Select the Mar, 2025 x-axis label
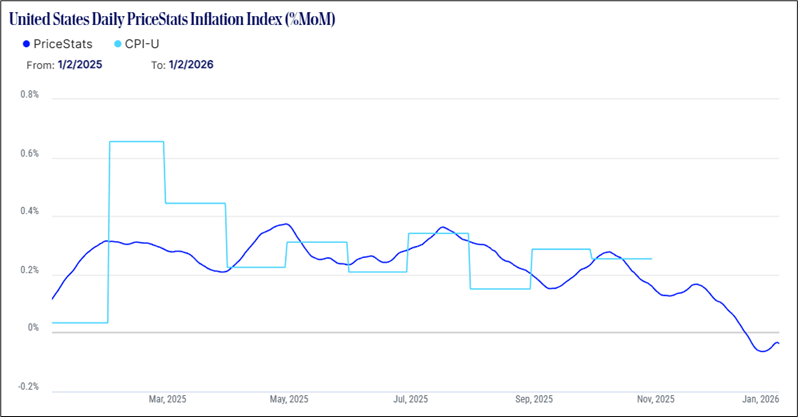 coord(167,398)
